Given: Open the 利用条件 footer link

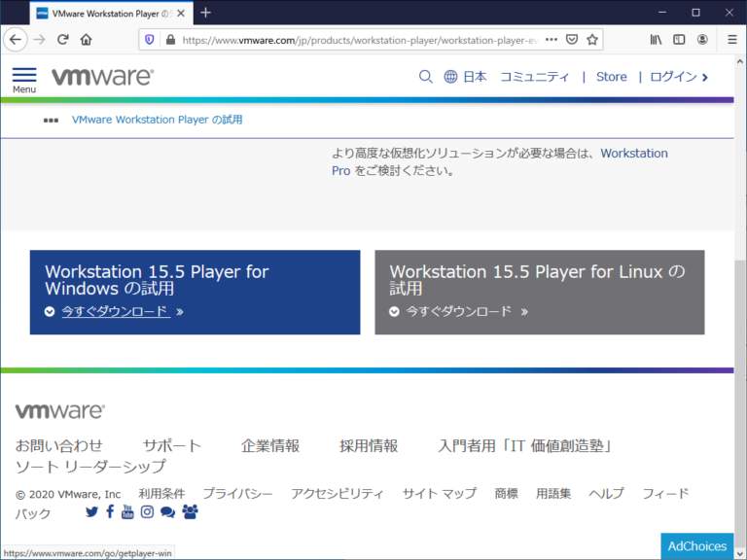Looking at the screenshot, I should coord(161,494).
